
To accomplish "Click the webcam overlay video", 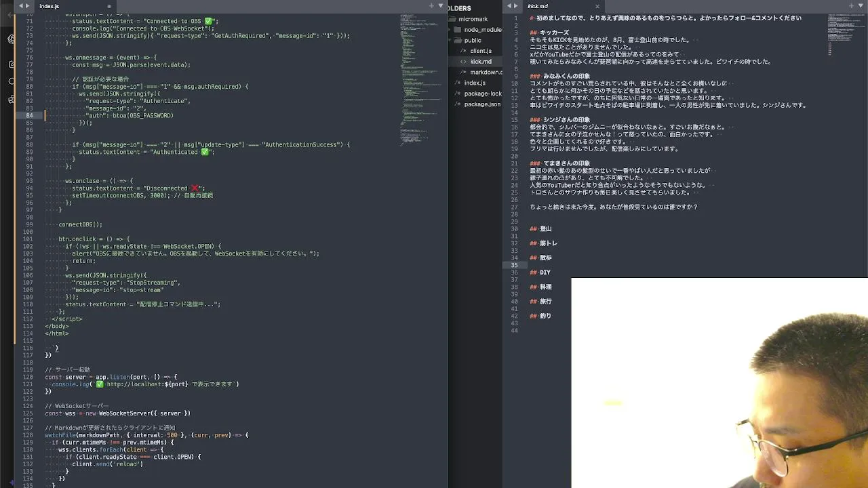I will tap(719, 383).
